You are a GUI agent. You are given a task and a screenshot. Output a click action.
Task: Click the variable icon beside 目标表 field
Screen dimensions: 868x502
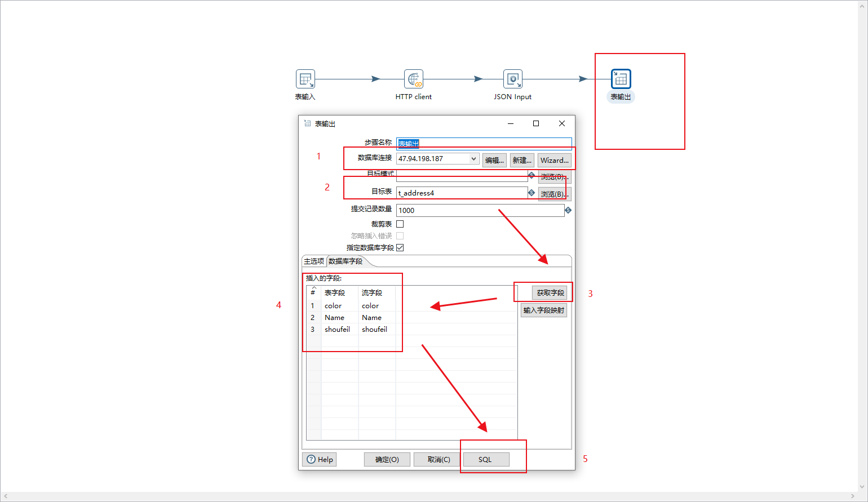532,193
